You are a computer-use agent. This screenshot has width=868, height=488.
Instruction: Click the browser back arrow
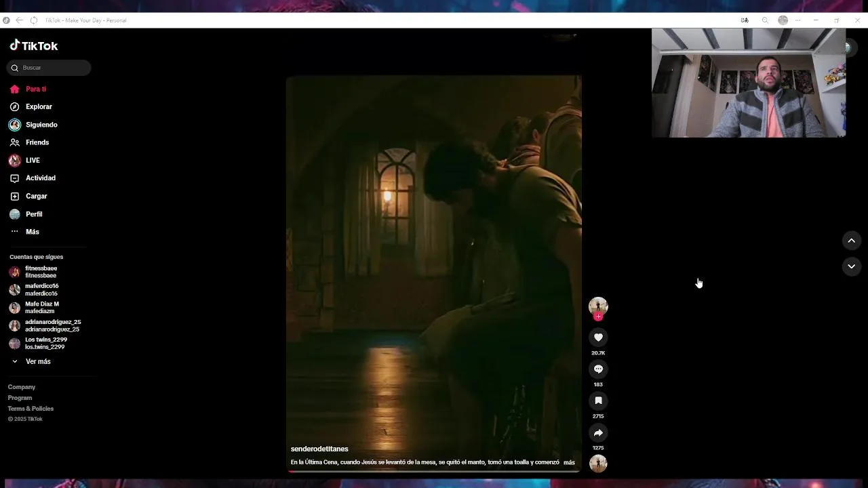point(19,20)
